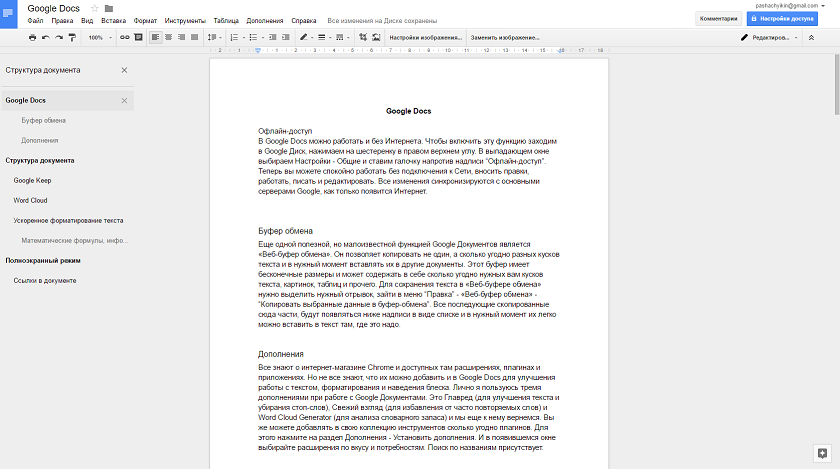Open the Дополнения menu

click(x=265, y=21)
